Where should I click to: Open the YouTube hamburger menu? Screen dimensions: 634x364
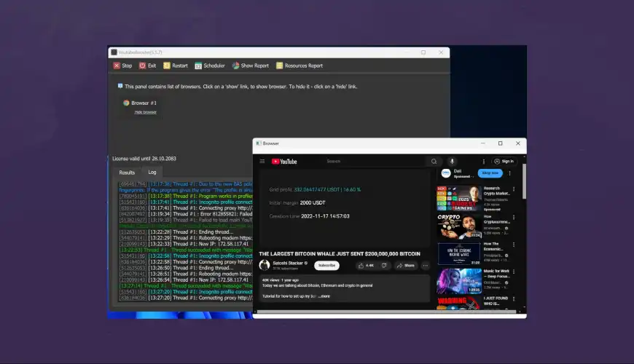pos(262,161)
